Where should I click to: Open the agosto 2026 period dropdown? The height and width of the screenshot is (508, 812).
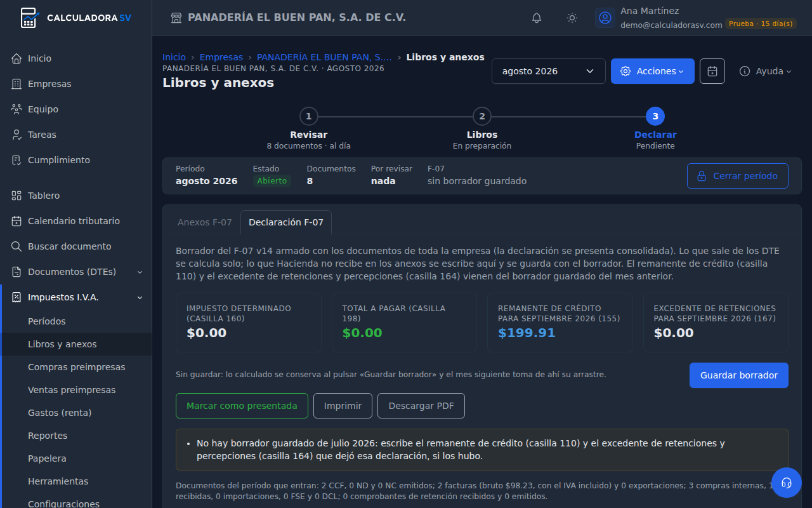(x=549, y=71)
